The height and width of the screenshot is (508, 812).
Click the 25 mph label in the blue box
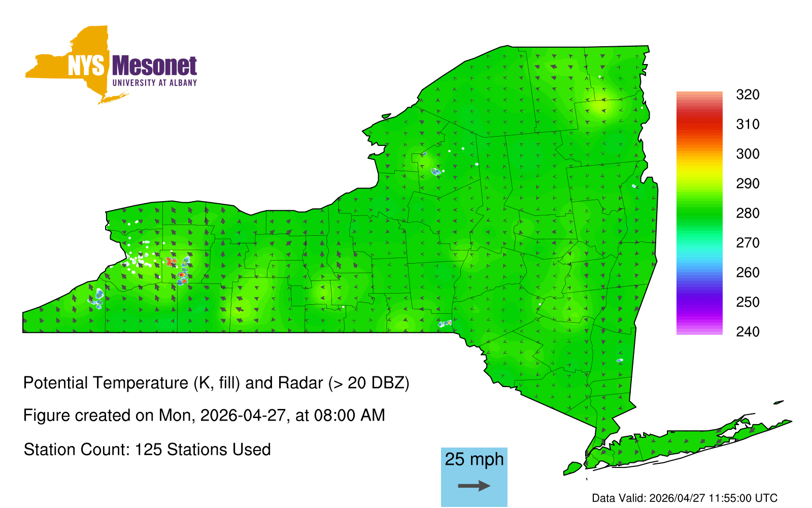click(474, 459)
